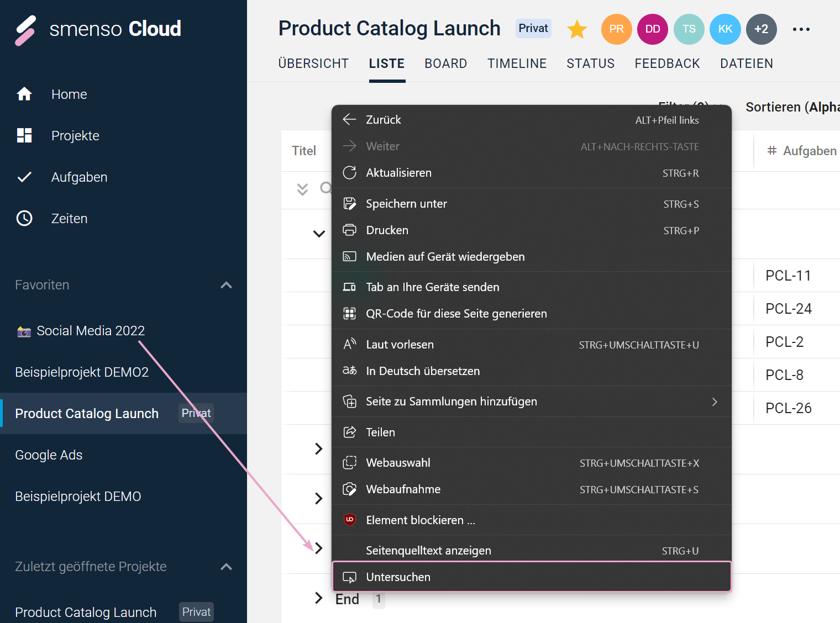Click the translate icon
Viewport: 840px width, 623px height.
coord(349,371)
